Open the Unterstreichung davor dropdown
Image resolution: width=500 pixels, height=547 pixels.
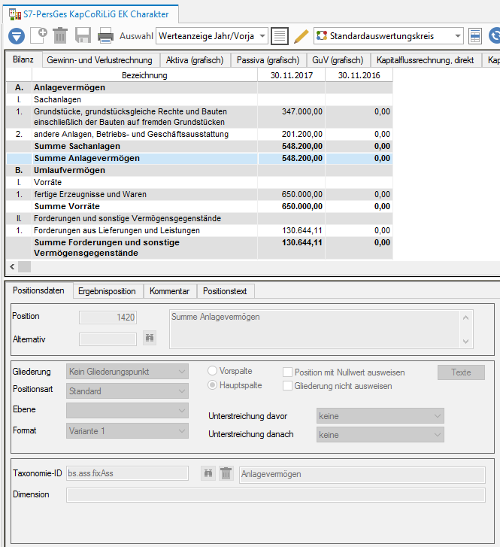tap(380, 416)
